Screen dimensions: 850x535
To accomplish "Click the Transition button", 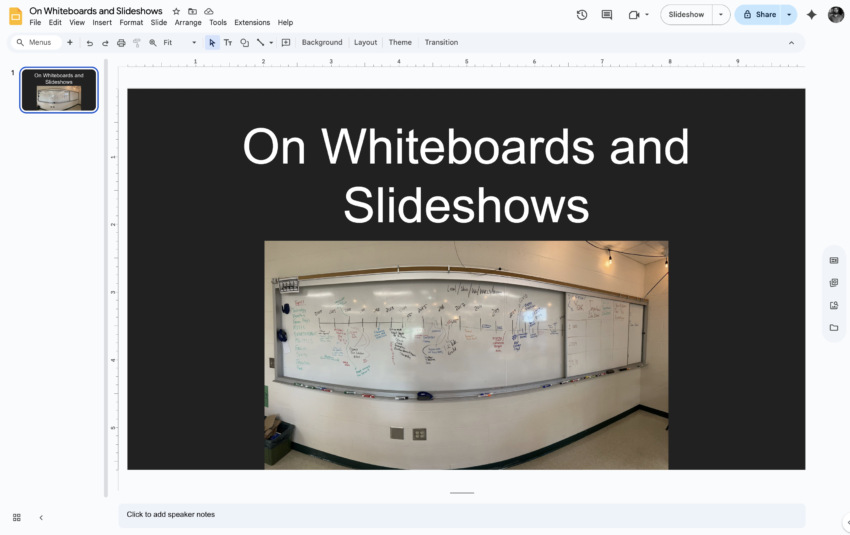I will coord(441,43).
